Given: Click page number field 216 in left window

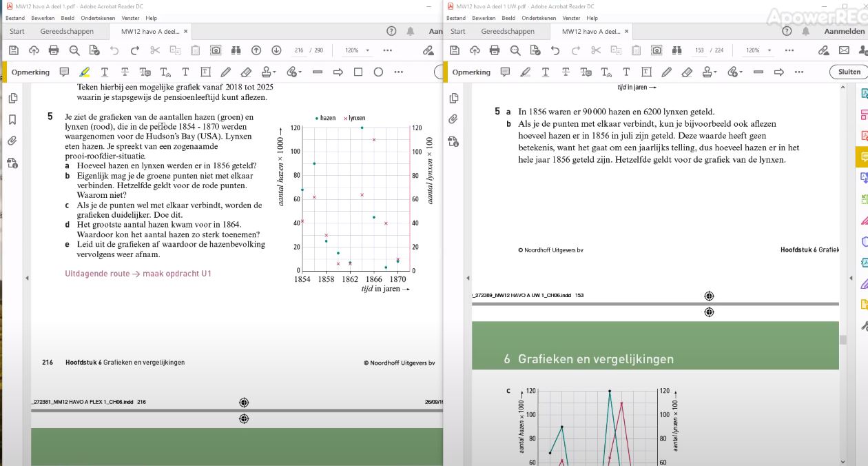Looking at the screenshot, I should [299, 50].
